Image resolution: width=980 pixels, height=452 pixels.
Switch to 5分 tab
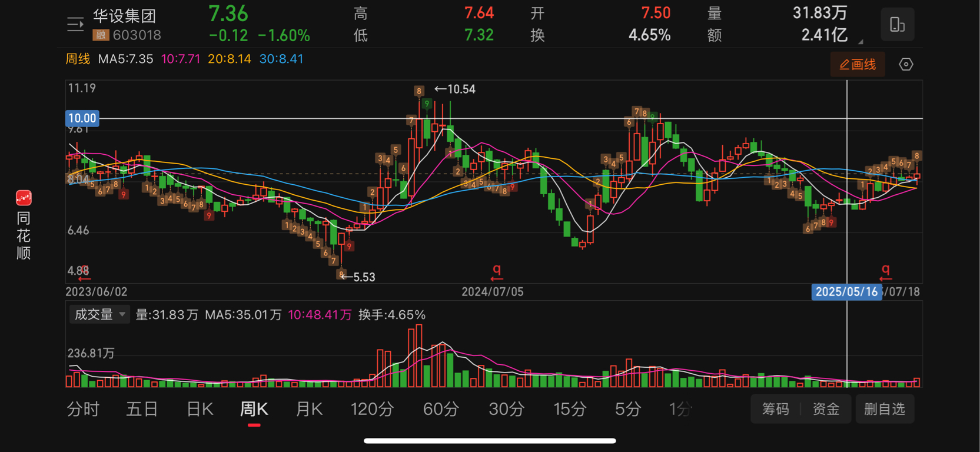pos(627,409)
